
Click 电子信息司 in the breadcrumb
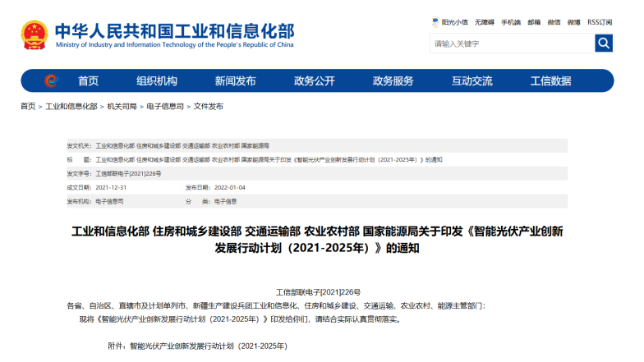(x=165, y=107)
